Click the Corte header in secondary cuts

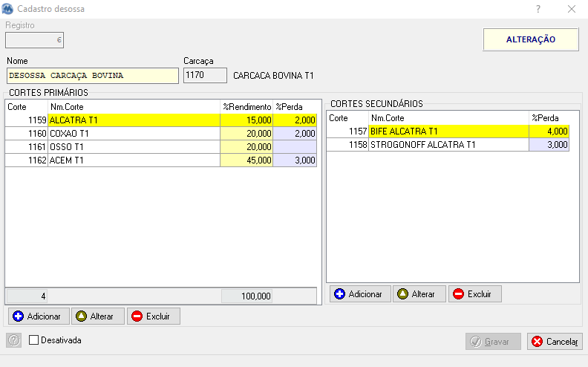347,118
